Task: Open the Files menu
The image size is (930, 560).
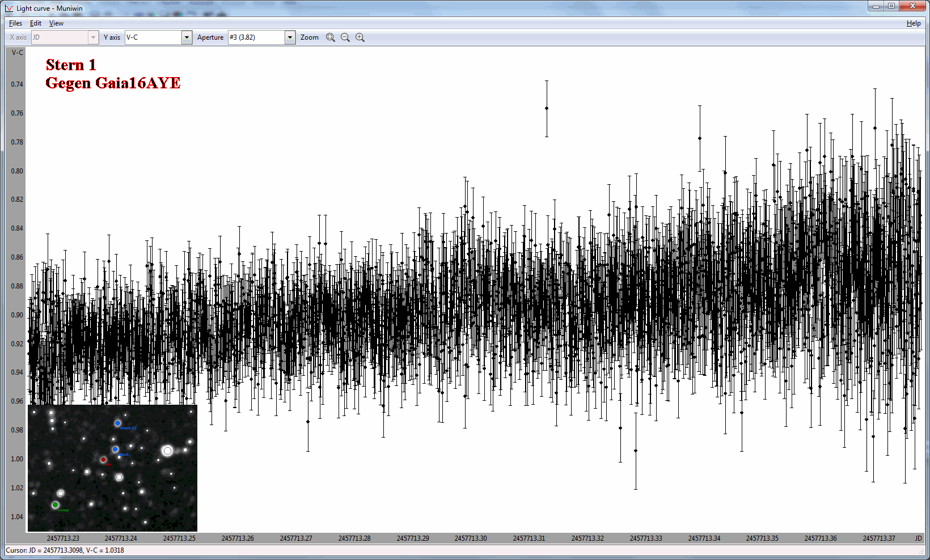Action: pos(15,23)
